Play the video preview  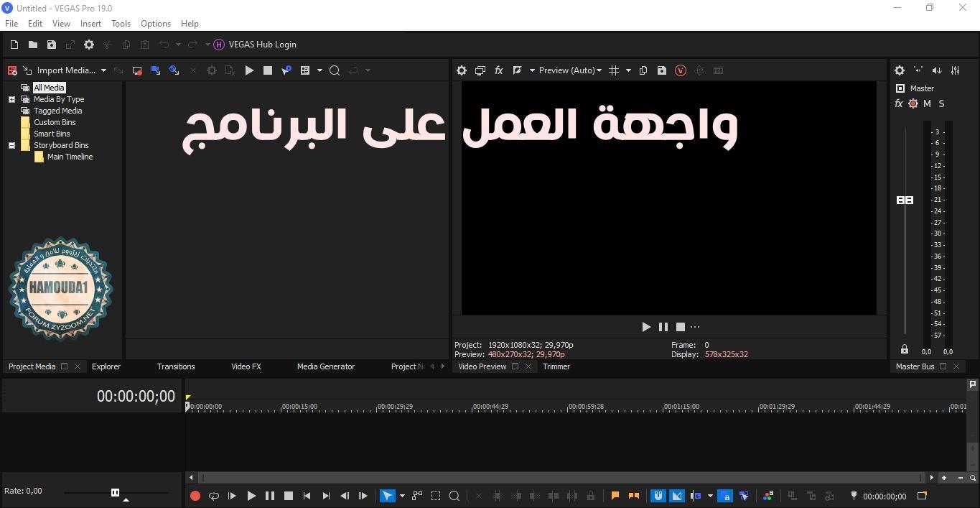click(646, 327)
